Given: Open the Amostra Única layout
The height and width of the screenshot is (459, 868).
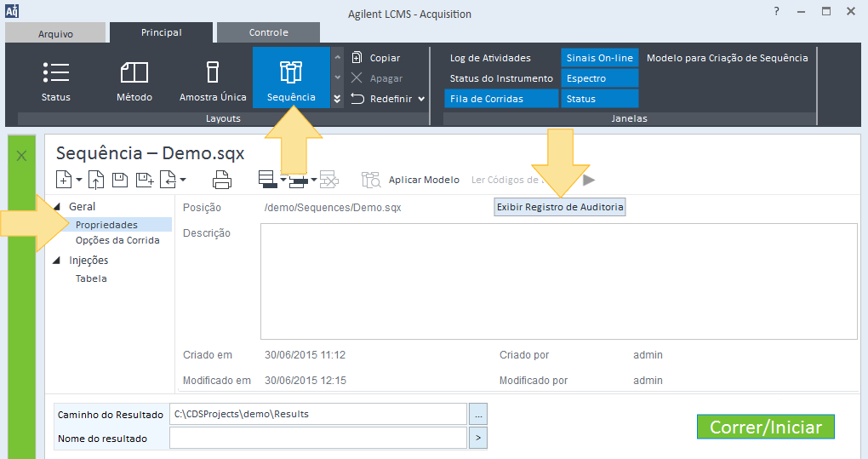Looking at the screenshot, I should pyautogui.click(x=213, y=81).
